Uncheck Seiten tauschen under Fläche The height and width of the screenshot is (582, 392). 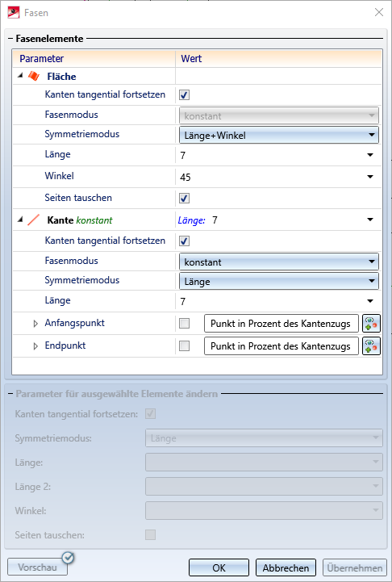click(x=185, y=198)
